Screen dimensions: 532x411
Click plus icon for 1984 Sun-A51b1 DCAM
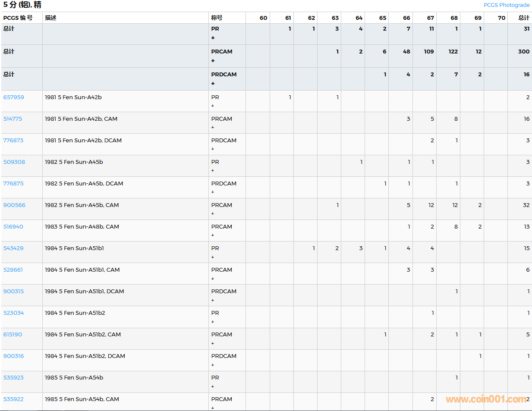point(213,300)
